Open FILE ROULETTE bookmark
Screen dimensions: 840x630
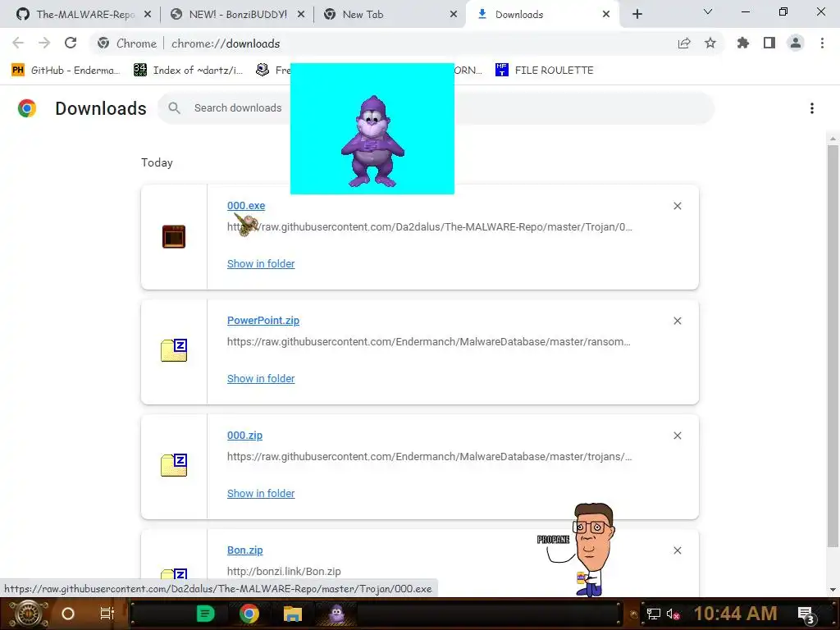(545, 71)
